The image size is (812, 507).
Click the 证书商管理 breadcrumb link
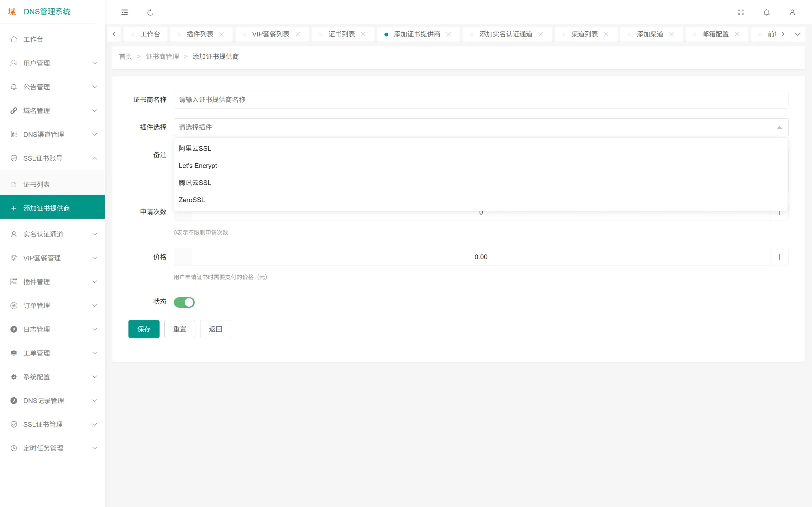click(x=162, y=56)
